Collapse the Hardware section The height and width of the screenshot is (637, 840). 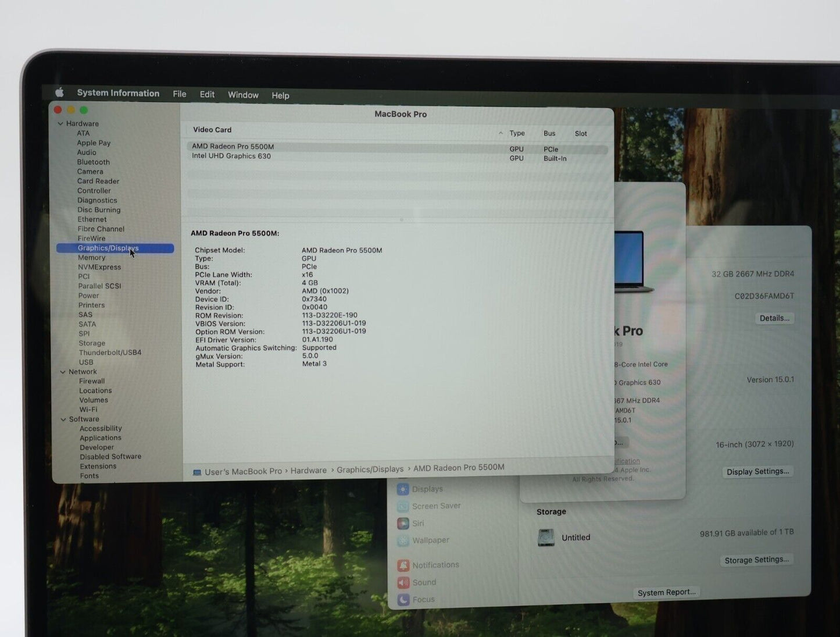pyautogui.click(x=60, y=124)
